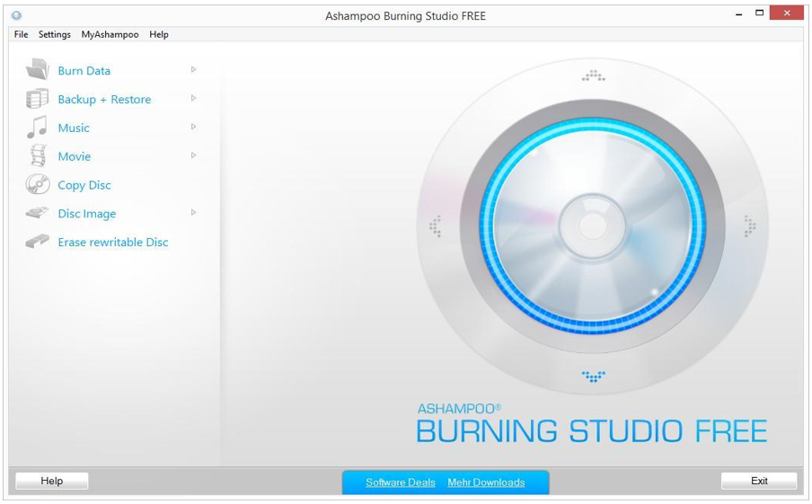
Task: Click the Movie film strip icon
Action: (x=37, y=156)
